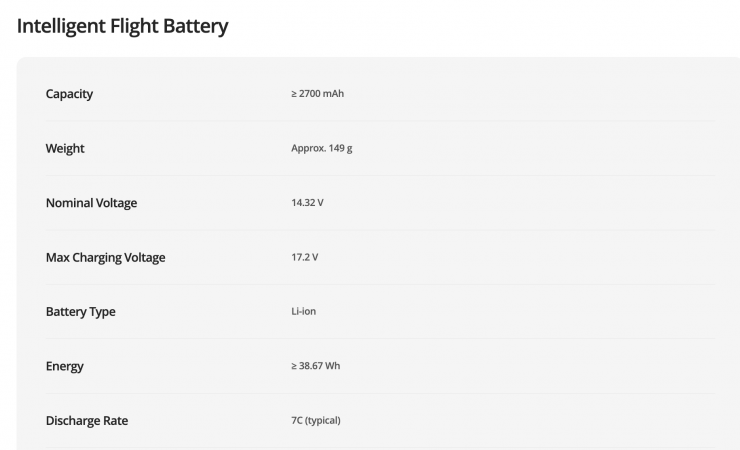Click the Weight specification label
Image resolution: width=740 pixels, height=450 pixels.
pyautogui.click(x=65, y=149)
